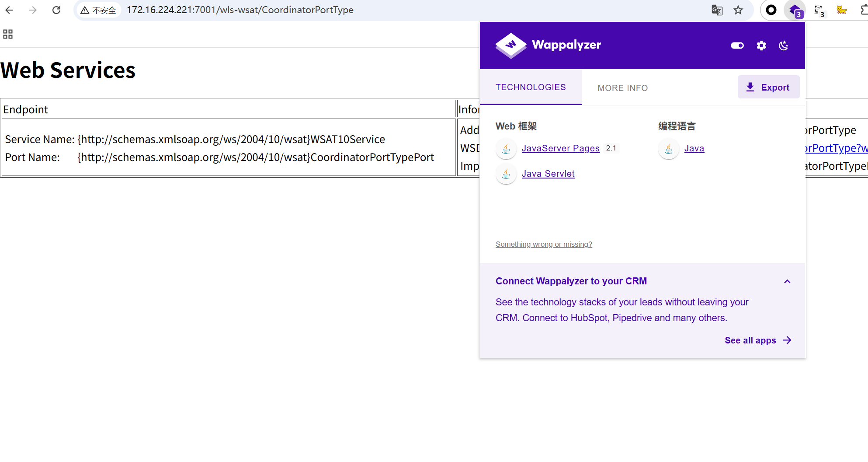This screenshot has width=868, height=462.
Task: Open the black circle extension icon
Action: [771, 10]
